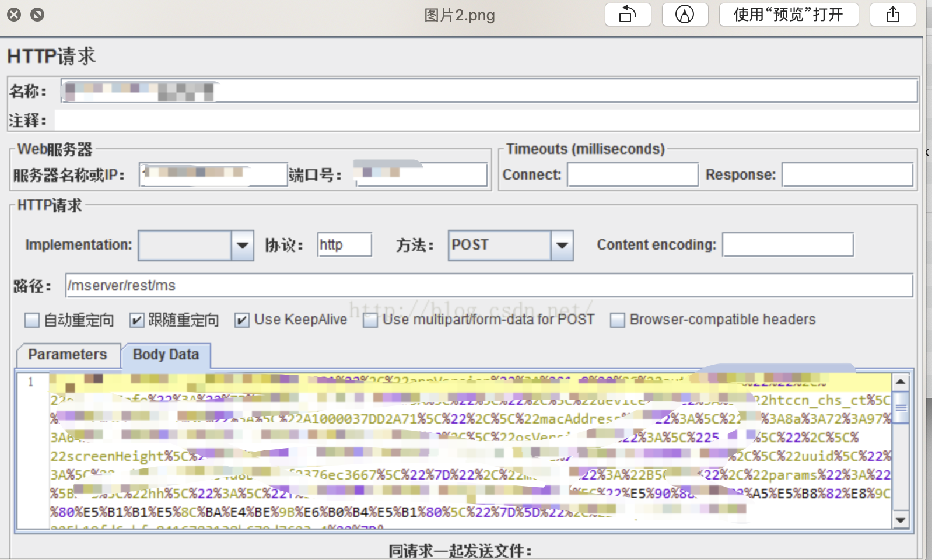The width and height of the screenshot is (932, 560).
Task: Select the Body Data tab
Action: (x=166, y=355)
